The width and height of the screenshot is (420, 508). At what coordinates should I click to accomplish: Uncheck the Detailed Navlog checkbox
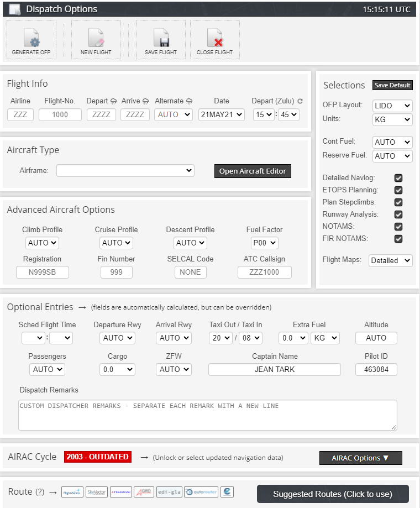tap(398, 178)
